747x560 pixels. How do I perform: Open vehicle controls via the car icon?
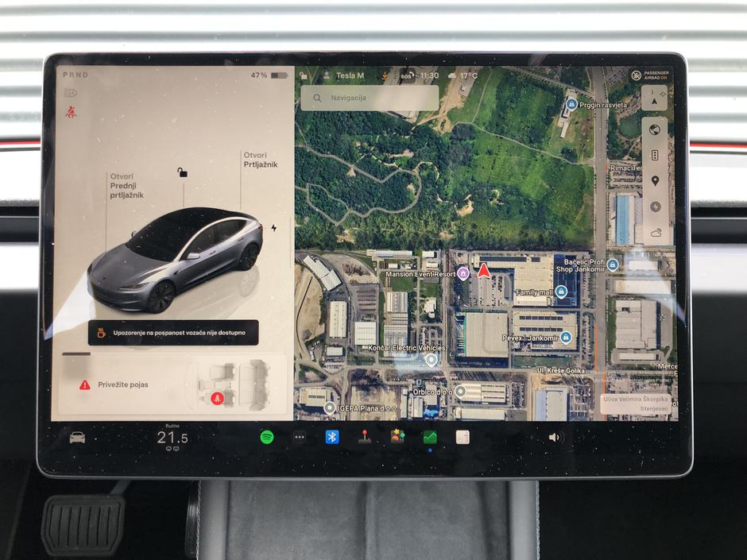[77, 437]
